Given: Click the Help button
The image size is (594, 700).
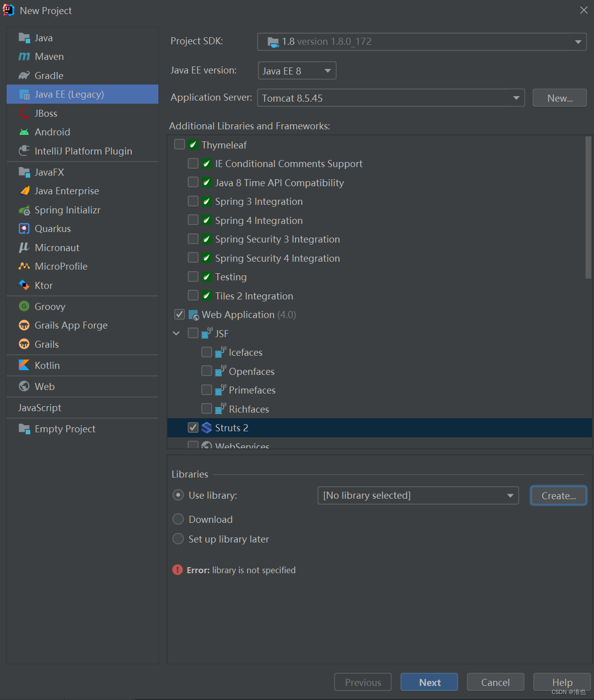Looking at the screenshot, I should [x=562, y=682].
